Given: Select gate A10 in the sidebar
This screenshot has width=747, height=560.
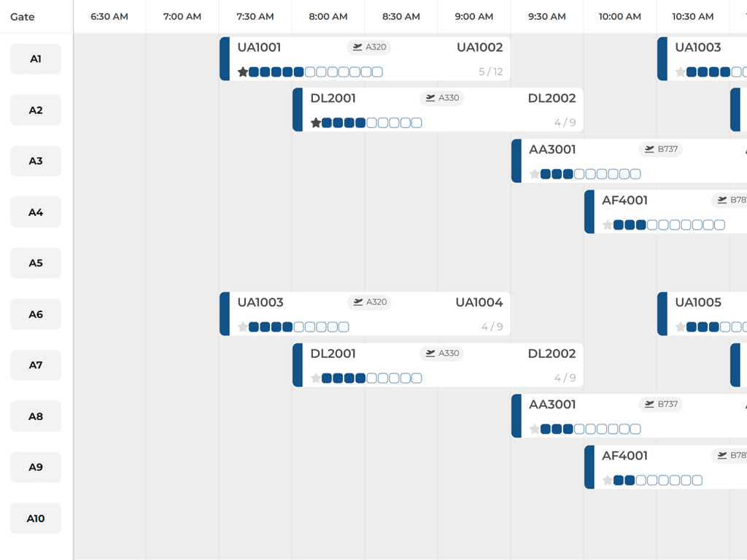Looking at the screenshot, I should (35, 518).
